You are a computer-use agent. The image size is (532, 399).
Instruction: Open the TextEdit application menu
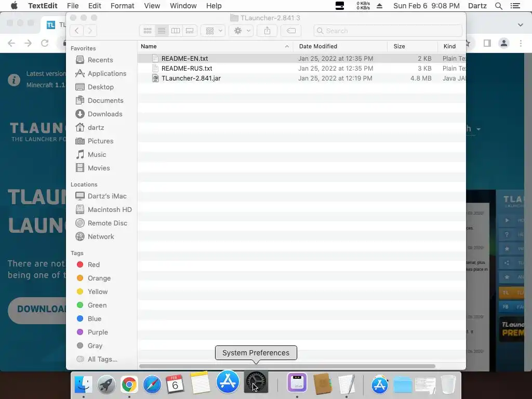[x=43, y=6]
